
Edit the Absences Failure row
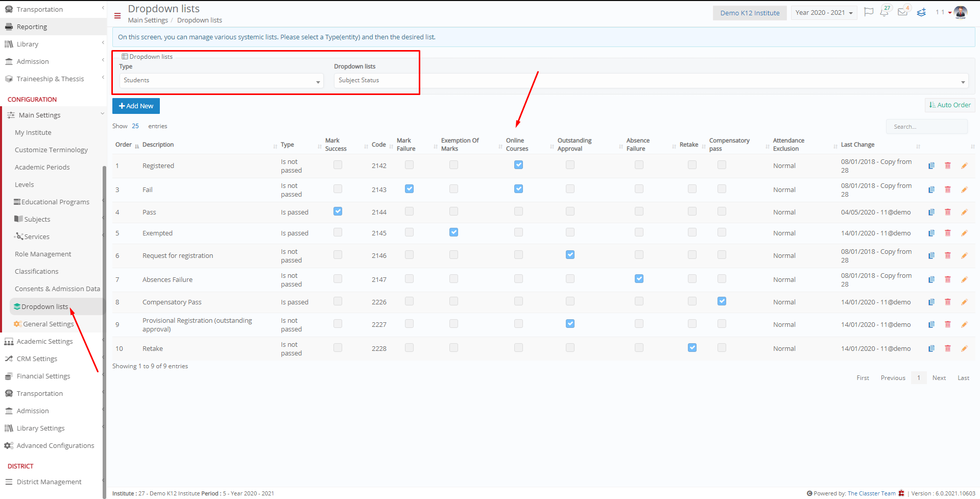964,279
